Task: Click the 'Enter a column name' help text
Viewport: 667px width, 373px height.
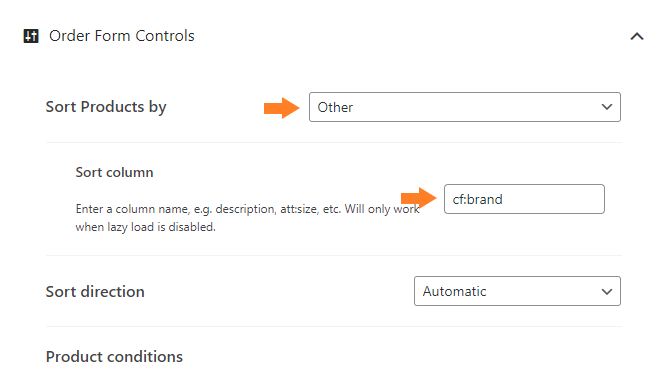Action: coord(248,209)
